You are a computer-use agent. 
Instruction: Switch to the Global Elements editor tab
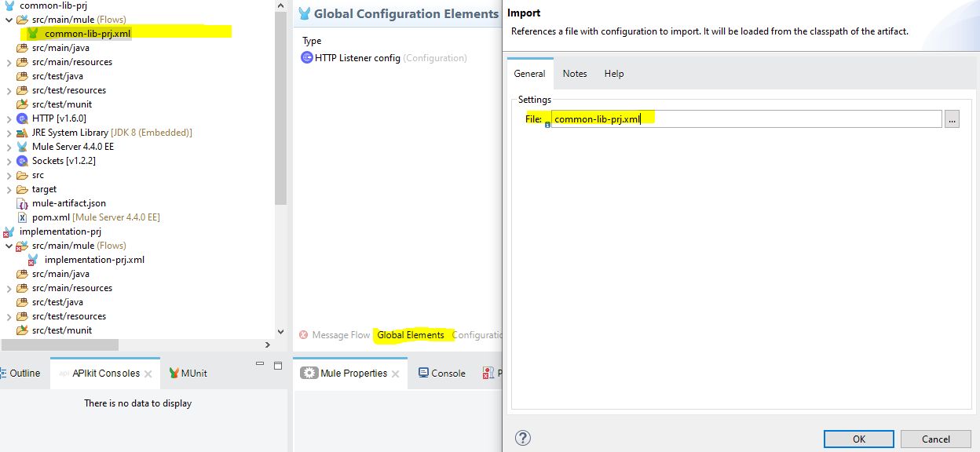[411, 335]
